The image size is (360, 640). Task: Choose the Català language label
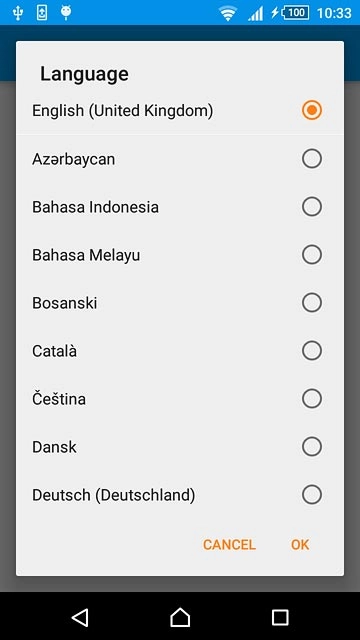coord(54,351)
